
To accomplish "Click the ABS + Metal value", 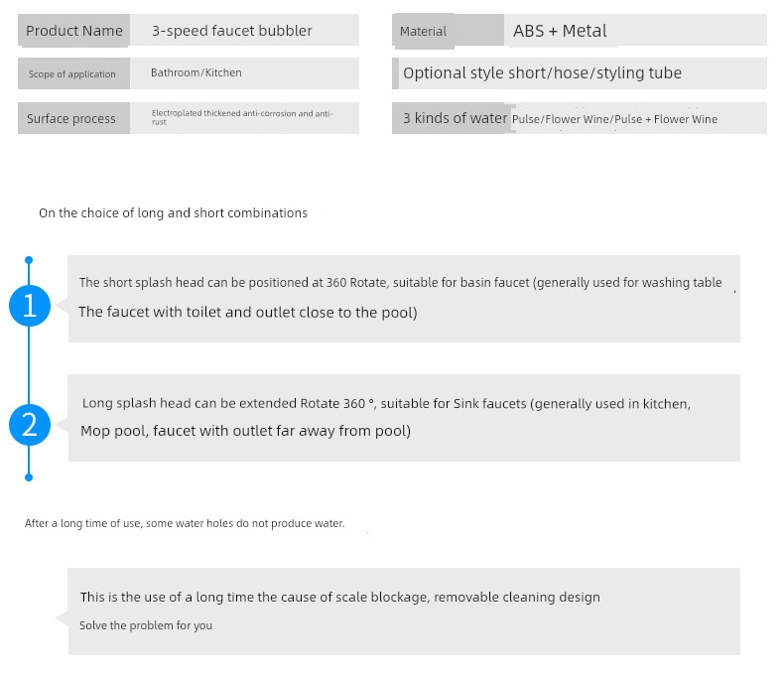I will pos(560,31).
